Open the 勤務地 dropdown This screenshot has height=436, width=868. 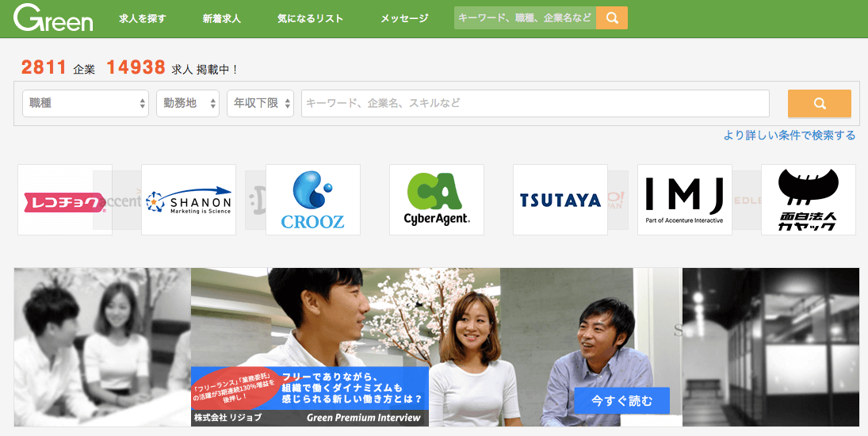pyautogui.click(x=188, y=104)
